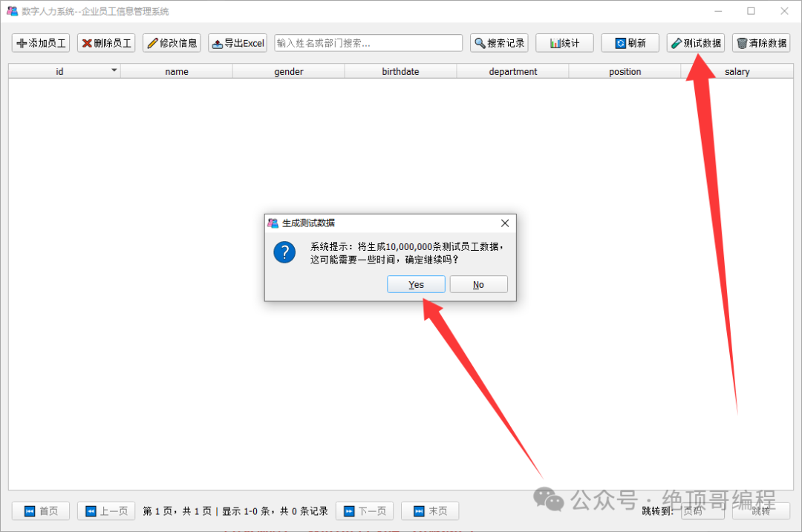The width and height of the screenshot is (802, 532).
Task: Go to First Page (首页)
Action: pos(41,511)
